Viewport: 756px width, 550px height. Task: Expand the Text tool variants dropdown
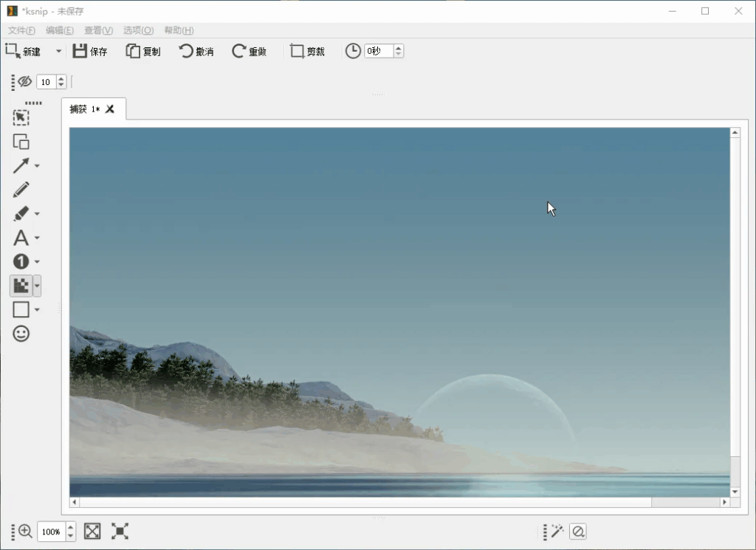[37, 238]
